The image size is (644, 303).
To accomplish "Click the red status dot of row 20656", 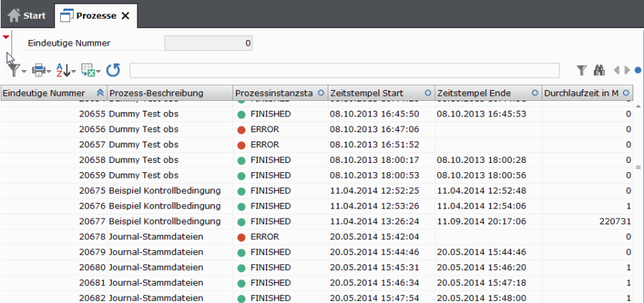I will 242,129.
